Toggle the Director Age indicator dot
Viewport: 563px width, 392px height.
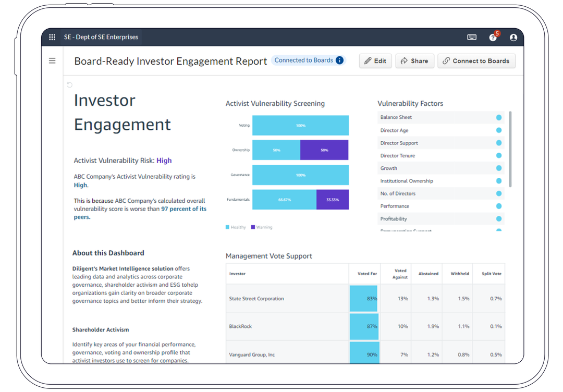(x=498, y=130)
